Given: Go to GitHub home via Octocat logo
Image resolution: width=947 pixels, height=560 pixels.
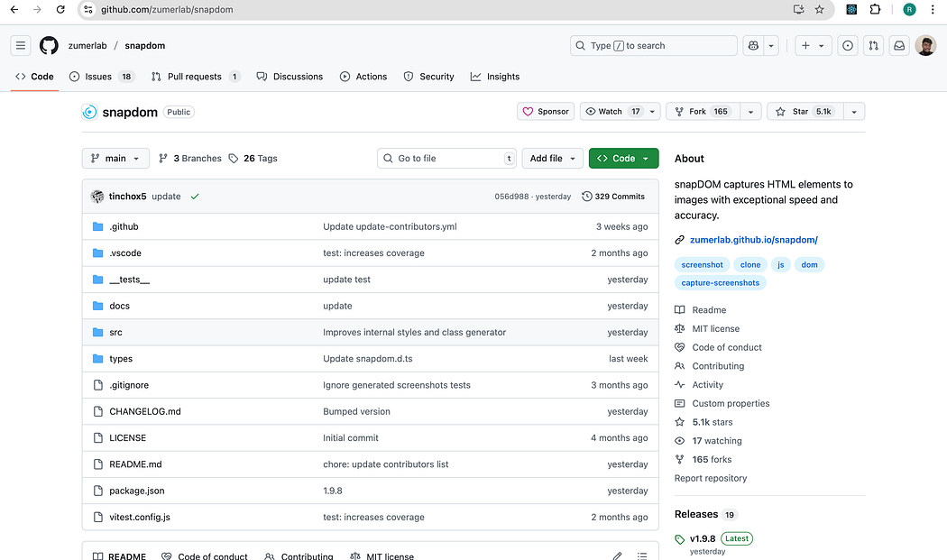Looking at the screenshot, I should point(49,45).
